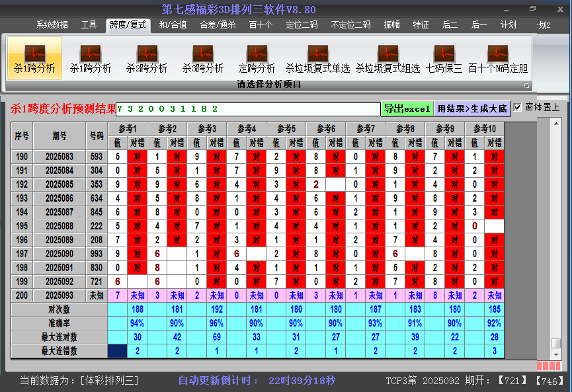Open the 工具 menu
The width and height of the screenshot is (572, 392).
coord(89,25)
